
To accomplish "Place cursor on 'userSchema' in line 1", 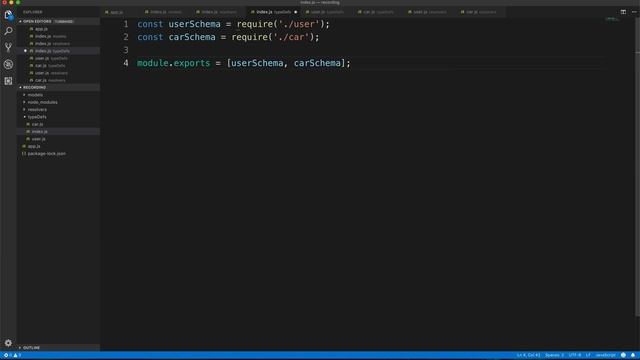I will click(x=194, y=24).
